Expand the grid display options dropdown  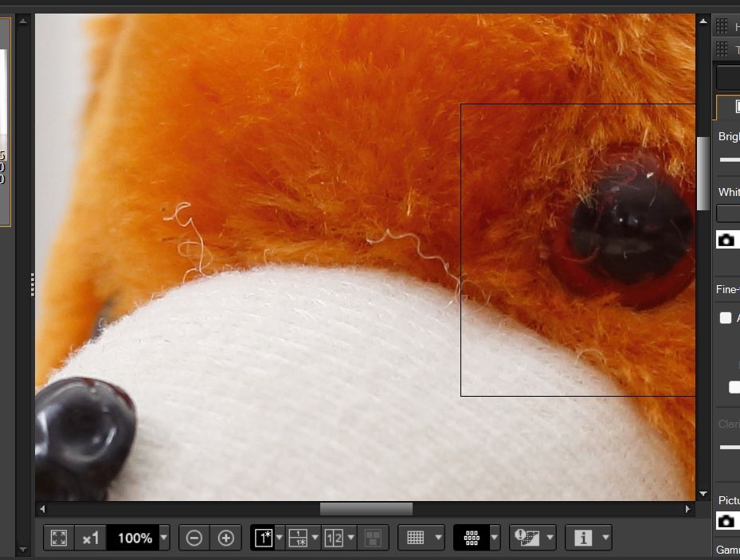(437, 538)
